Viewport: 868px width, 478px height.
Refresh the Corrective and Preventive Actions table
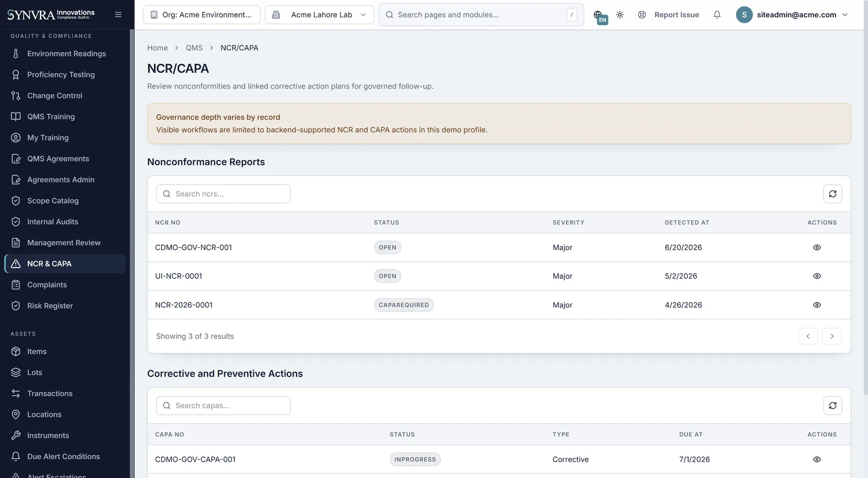coord(833,406)
